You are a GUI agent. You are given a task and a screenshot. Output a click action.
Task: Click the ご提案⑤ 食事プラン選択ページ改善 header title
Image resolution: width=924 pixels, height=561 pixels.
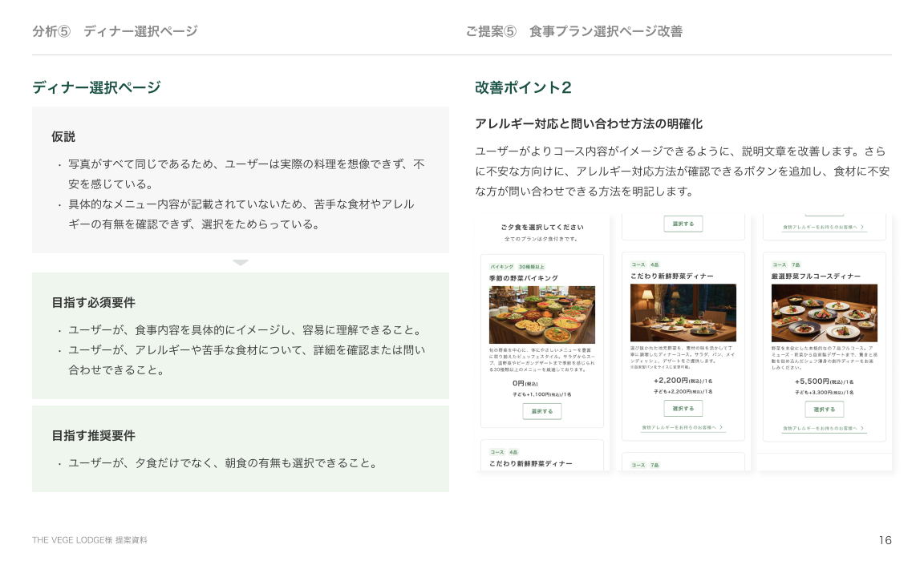(x=573, y=31)
